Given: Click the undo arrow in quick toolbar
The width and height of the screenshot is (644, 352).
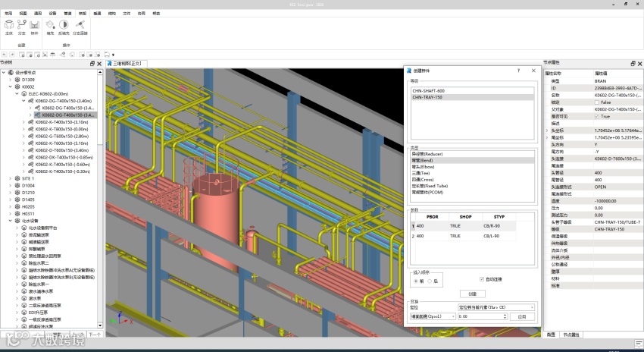Looking at the screenshot, I should [x=6, y=54].
